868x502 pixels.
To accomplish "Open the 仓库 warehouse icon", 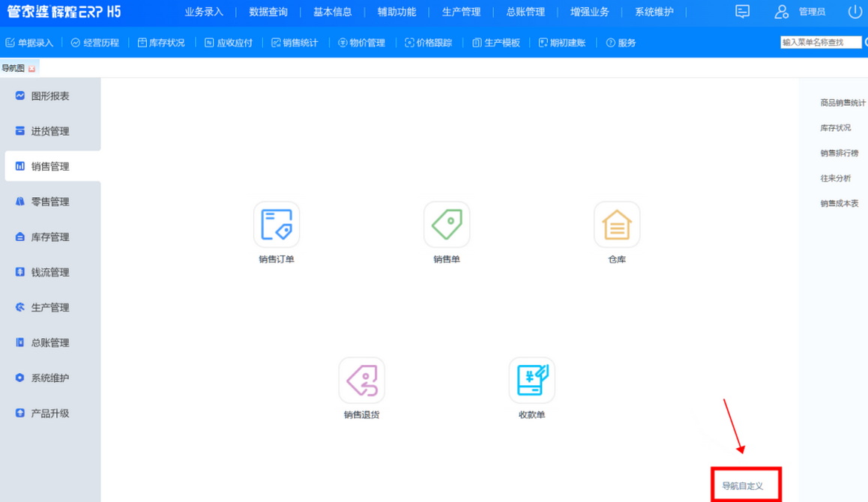I will coord(617,225).
